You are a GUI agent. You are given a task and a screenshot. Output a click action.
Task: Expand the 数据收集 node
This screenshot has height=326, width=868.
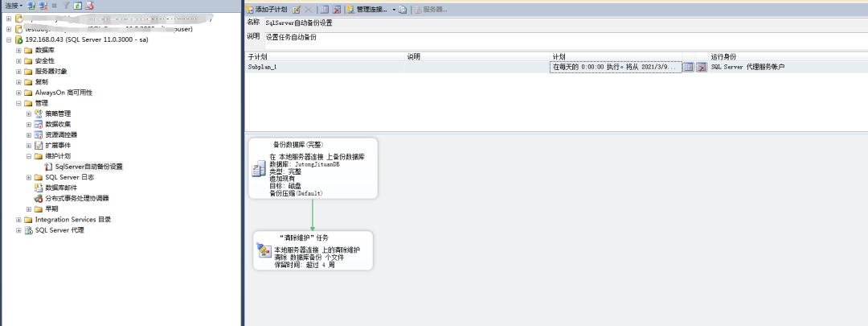click(29, 124)
